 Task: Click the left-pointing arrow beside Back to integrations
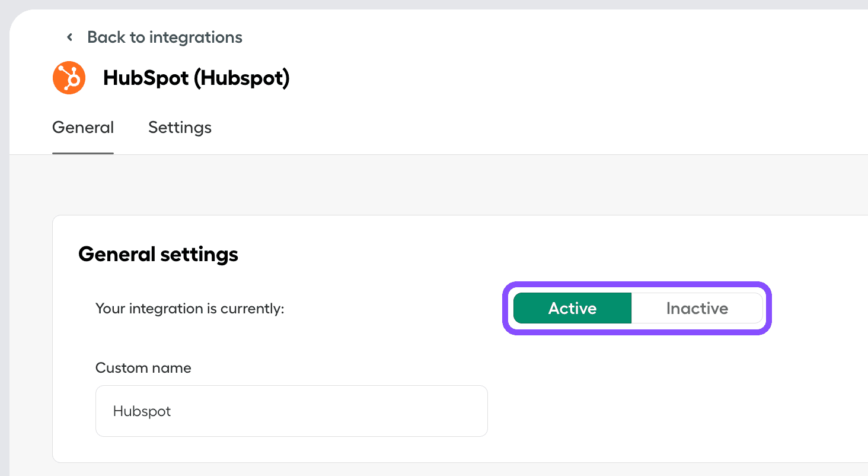(69, 37)
